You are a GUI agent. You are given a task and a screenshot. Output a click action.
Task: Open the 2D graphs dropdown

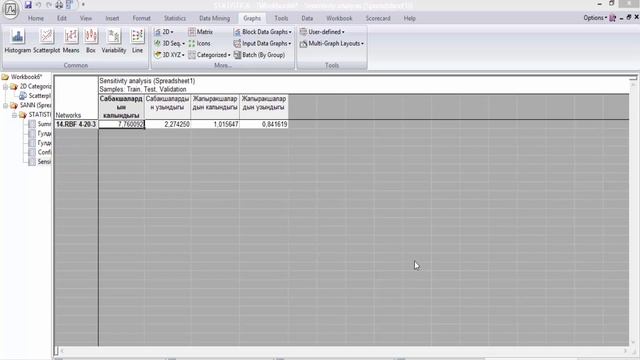click(164, 32)
